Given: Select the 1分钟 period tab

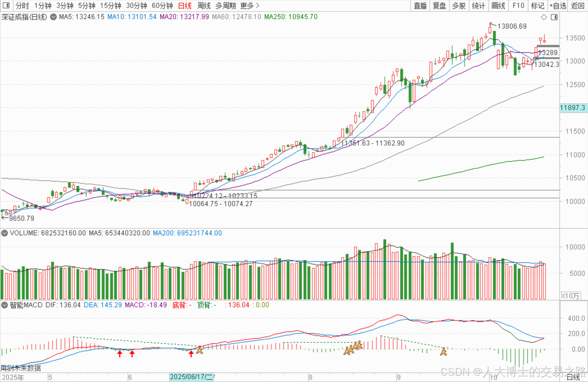Looking at the screenshot, I should point(43,6).
